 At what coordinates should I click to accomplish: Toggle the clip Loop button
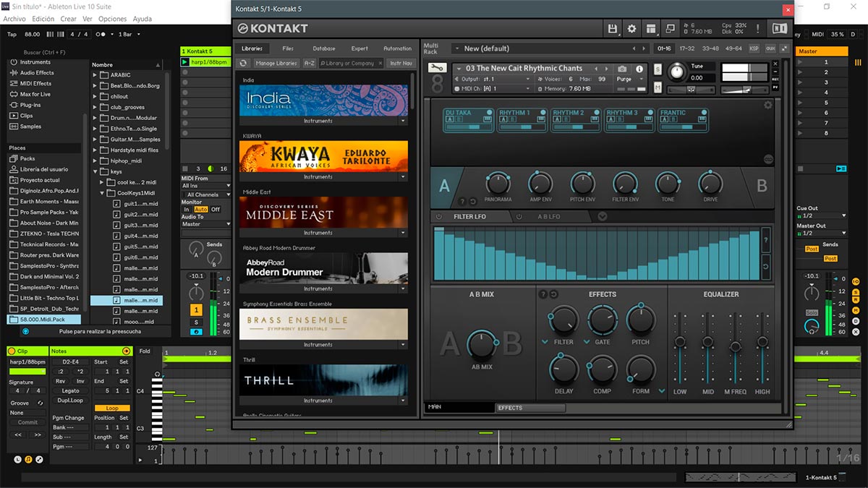[112, 408]
